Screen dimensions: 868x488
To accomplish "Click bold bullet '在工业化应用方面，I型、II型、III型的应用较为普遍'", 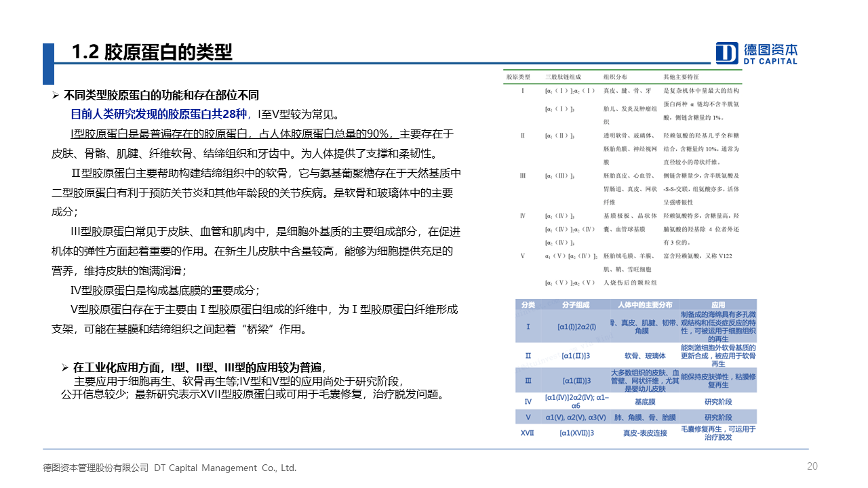I will point(201,367).
